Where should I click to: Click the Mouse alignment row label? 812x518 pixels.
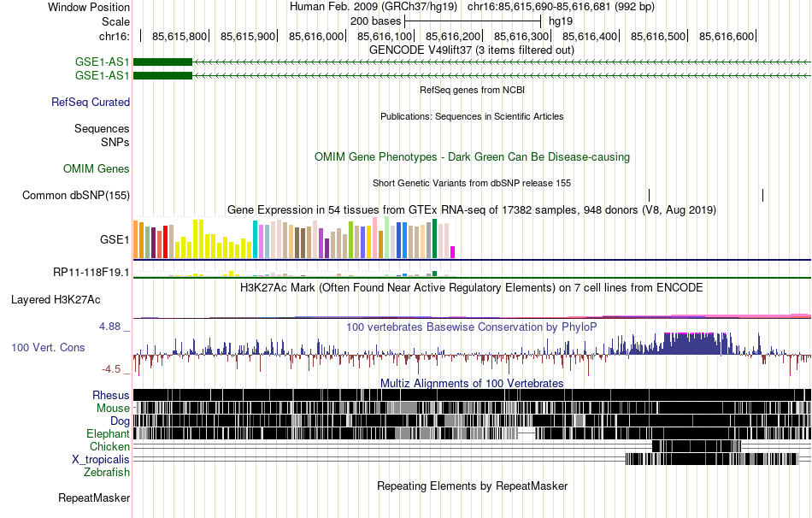[113, 409]
